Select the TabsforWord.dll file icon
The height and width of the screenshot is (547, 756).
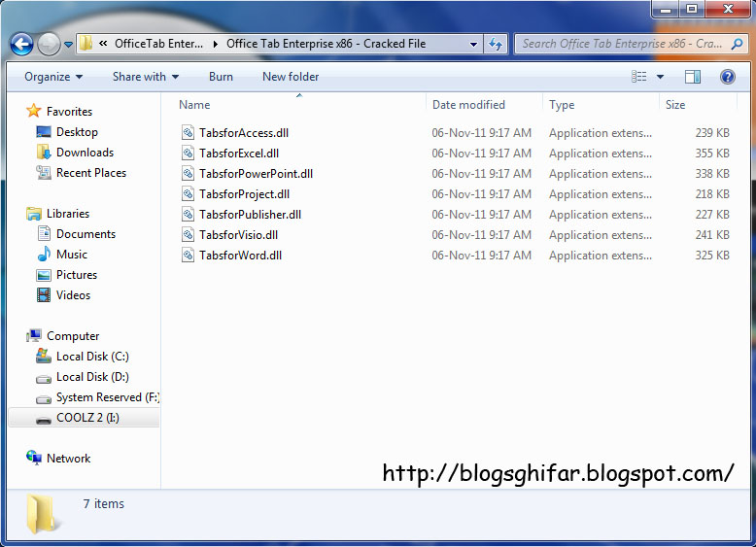tap(189, 256)
